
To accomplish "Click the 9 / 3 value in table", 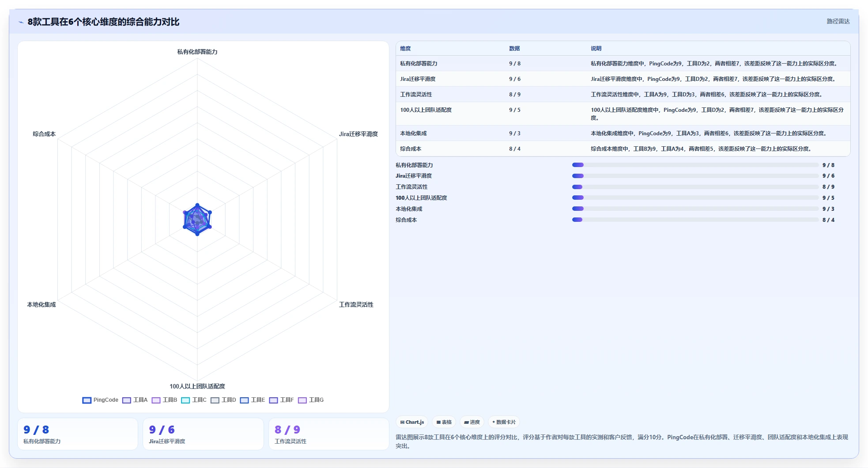I will (x=515, y=133).
